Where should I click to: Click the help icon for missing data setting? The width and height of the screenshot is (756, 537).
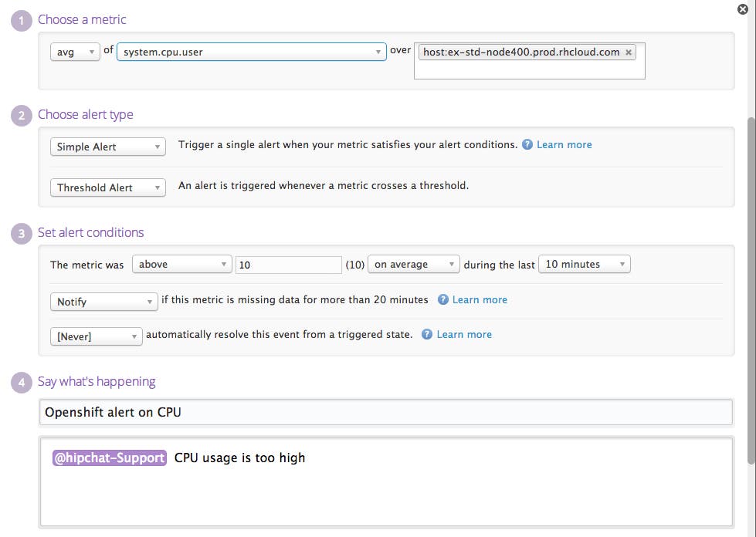click(x=442, y=299)
